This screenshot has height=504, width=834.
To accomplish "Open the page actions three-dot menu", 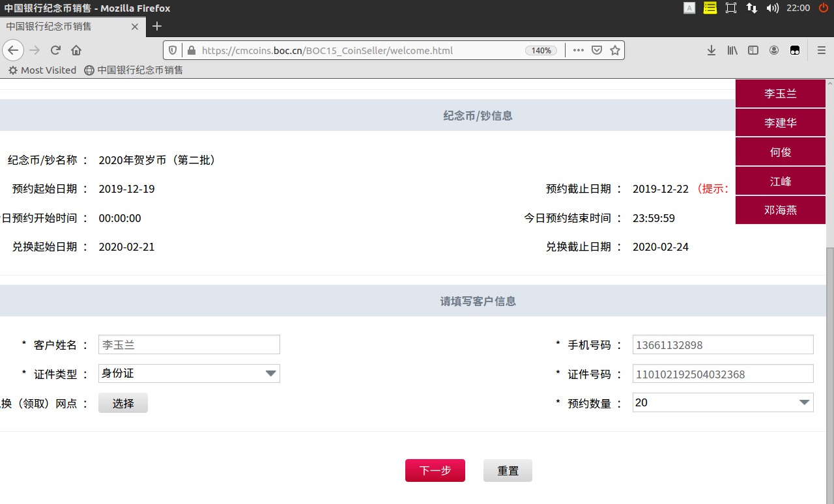I will coord(578,50).
